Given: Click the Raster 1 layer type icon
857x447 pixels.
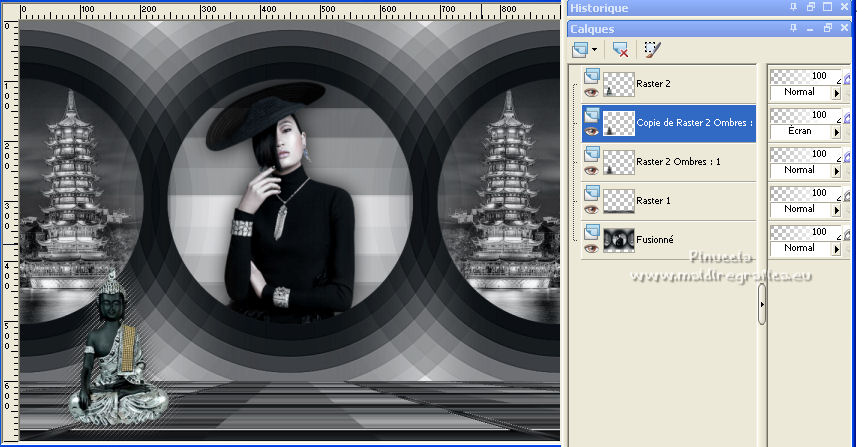Looking at the screenshot, I should (x=592, y=193).
